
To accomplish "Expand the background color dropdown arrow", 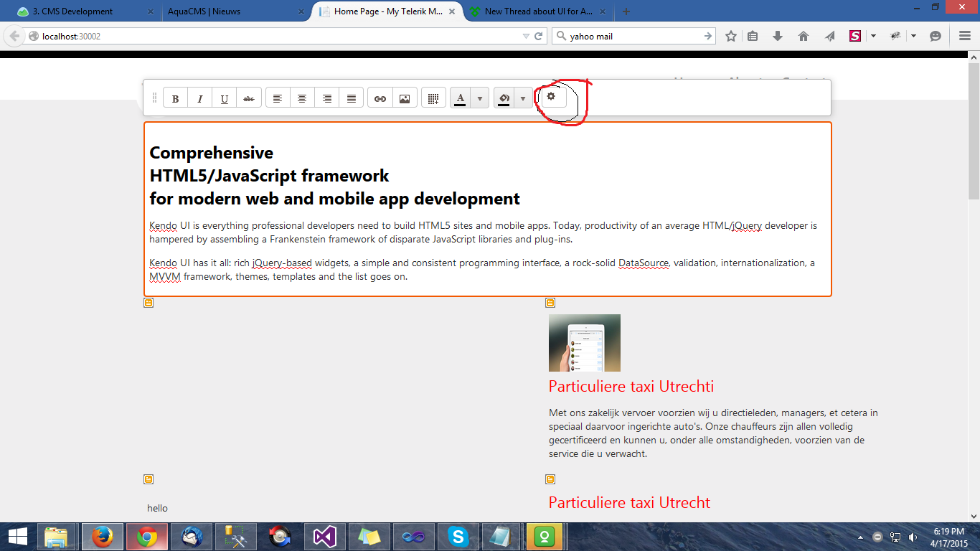I will point(523,98).
